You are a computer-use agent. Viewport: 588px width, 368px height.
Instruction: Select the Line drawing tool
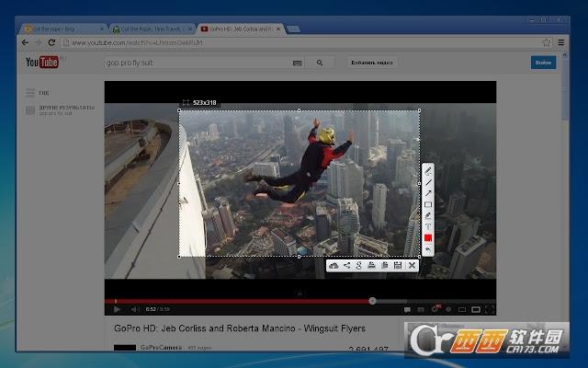pyautogui.click(x=428, y=182)
